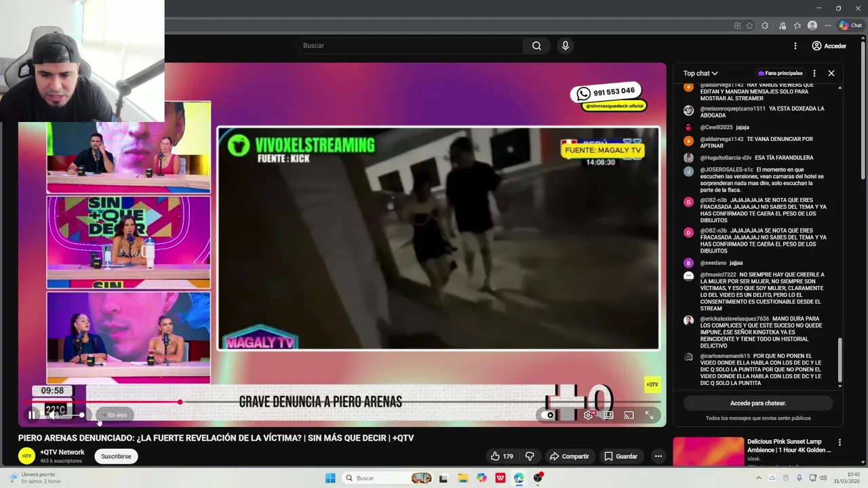Screen dimensions: 868x488
Task: Open more actions below video
Action: [658, 456]
